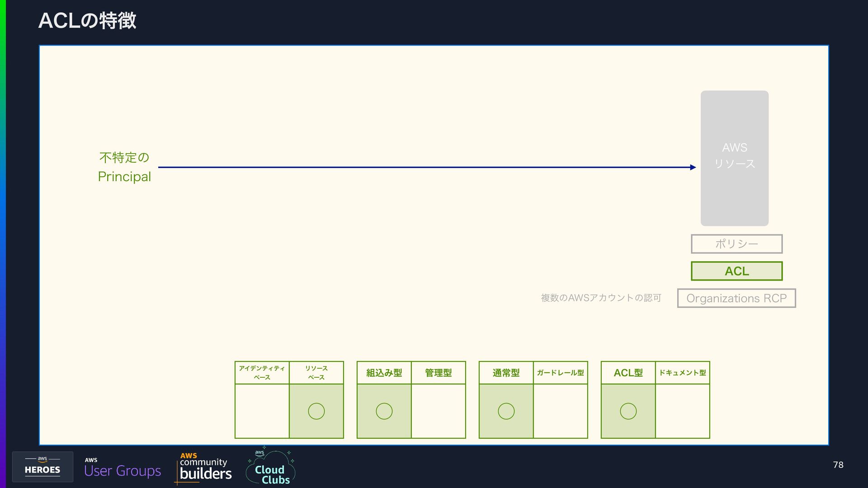Image resolution: width=868 pixels, height=488 pixels.
Task: Click the 組込み型 header cell
Action: [x=384, y=373]
